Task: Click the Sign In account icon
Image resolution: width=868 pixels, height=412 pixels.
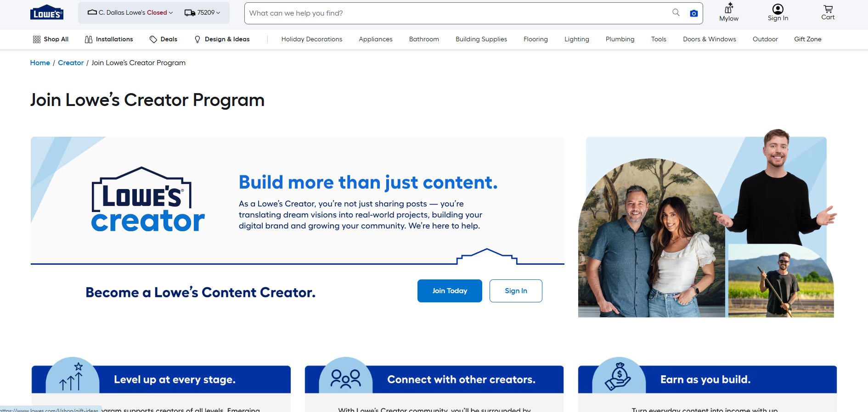Action: point(778,9)
